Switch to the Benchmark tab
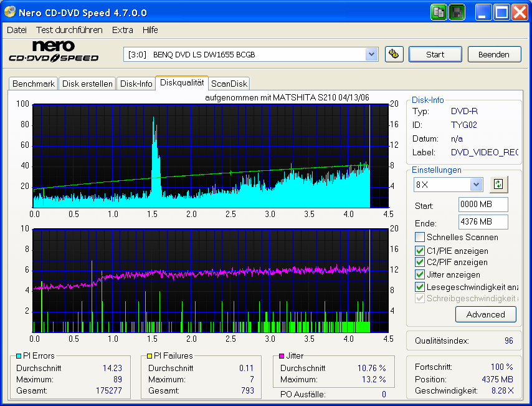The width and height of the screenshot is (532, 406). point(33,83)
